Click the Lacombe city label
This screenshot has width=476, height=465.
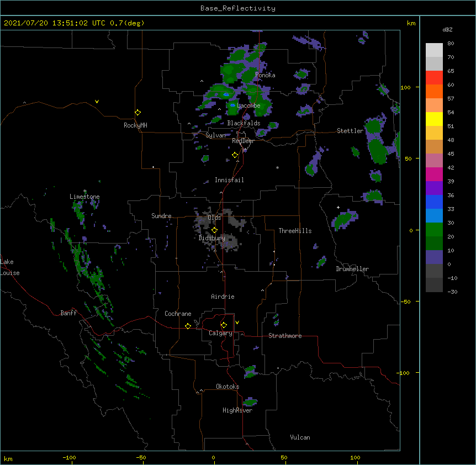point(248,105)
